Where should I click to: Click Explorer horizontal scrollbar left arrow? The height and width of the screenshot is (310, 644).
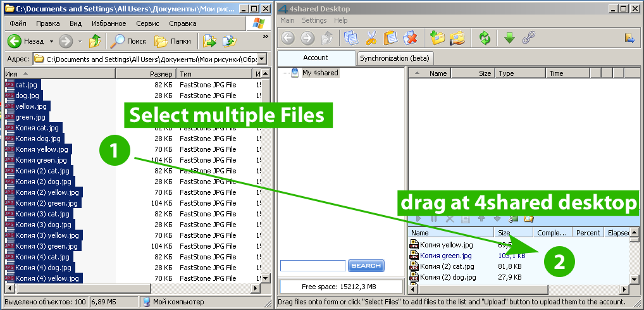click(9, 287)
